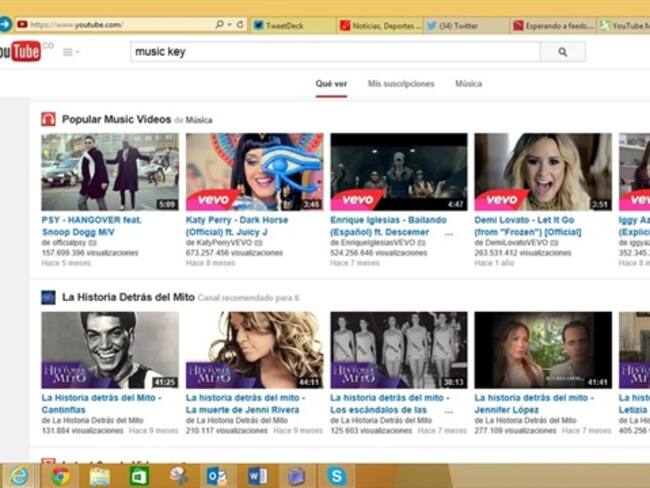Click the Enrique Iglesias - Bailando title link

pyautogui.click(x=388, y=226)
